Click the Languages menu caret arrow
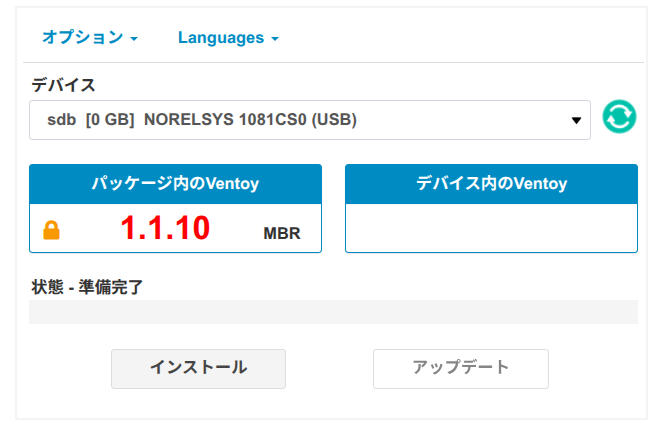658x426 pixels. [x=275, y=39]
